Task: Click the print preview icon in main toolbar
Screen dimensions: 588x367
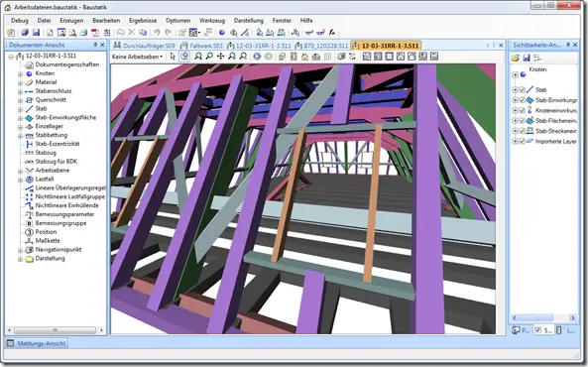Action: pos(72,33)
